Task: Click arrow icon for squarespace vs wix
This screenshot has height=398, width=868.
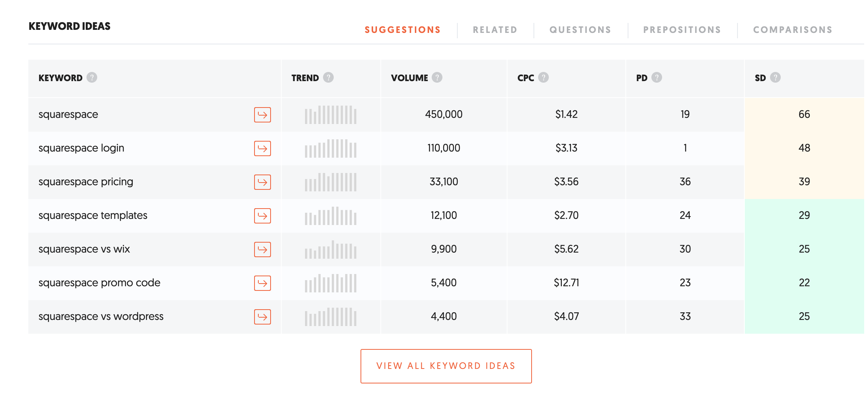Action: click(262, 250)
